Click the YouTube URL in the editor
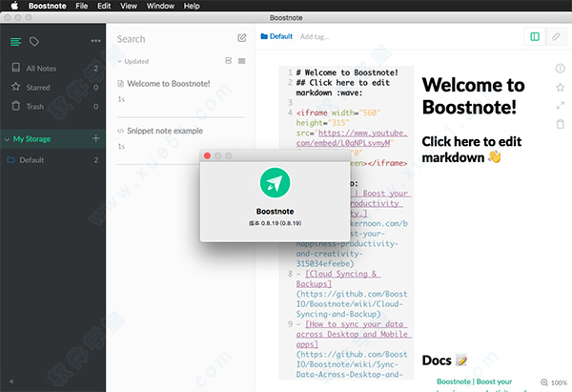This screenshot has width=572, height=392. [x=353, y=138]
